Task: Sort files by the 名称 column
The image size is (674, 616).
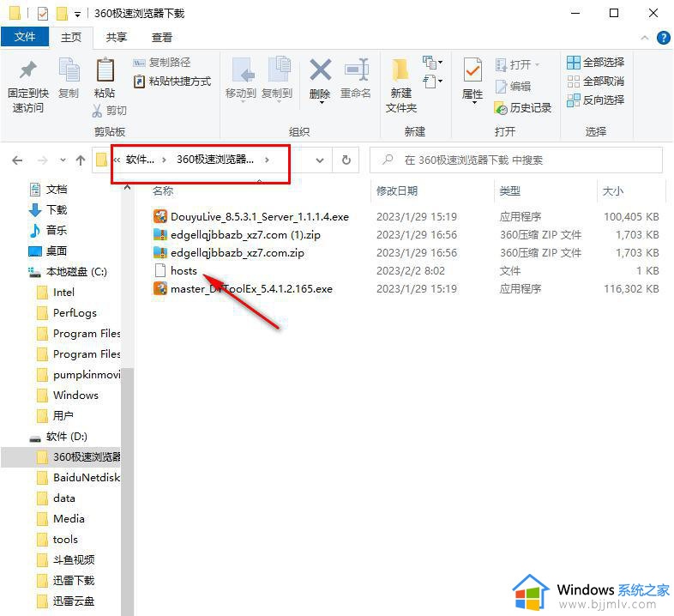Action: pos(163,191)
